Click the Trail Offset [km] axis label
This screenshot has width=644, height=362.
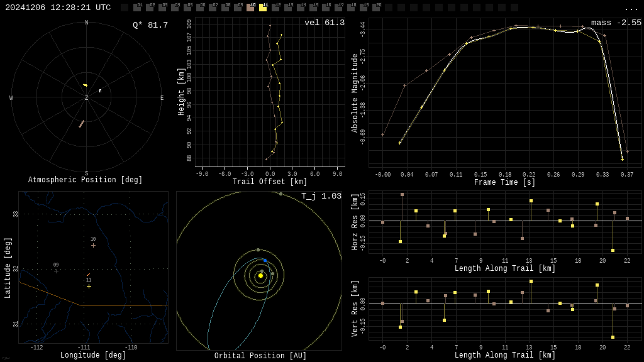click(270, 182)
